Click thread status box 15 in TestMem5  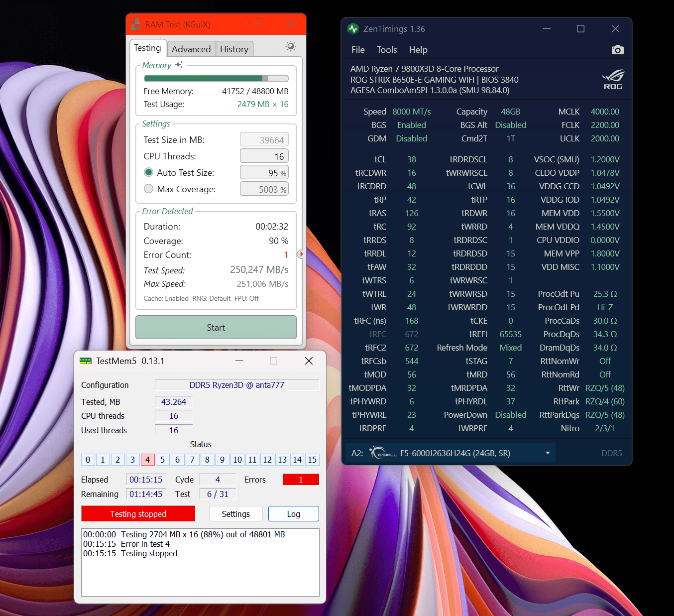[312, 460]
